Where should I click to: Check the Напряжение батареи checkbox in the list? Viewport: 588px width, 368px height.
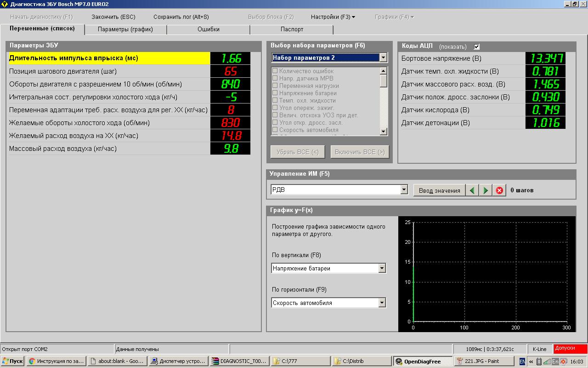click(275, 93)
